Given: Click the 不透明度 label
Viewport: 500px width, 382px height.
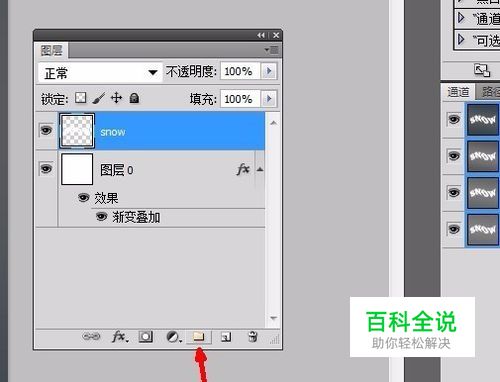Looking at the screenshot, I should [191, 71].
